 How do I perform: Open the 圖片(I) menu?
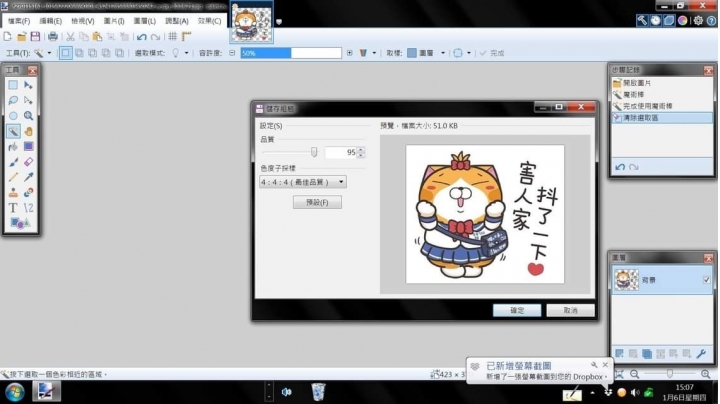[114, 21]
